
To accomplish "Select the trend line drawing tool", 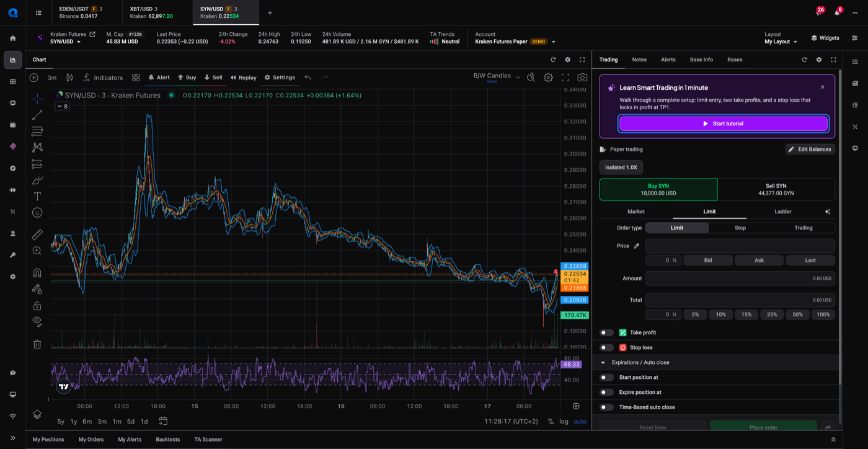I will (x=37, y=115).
